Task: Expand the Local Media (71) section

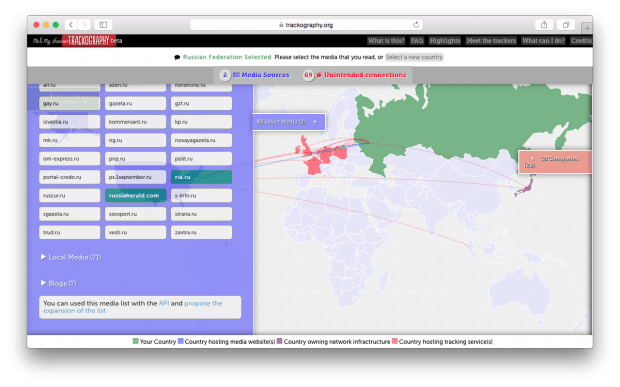Action: (x=71, y=257)
